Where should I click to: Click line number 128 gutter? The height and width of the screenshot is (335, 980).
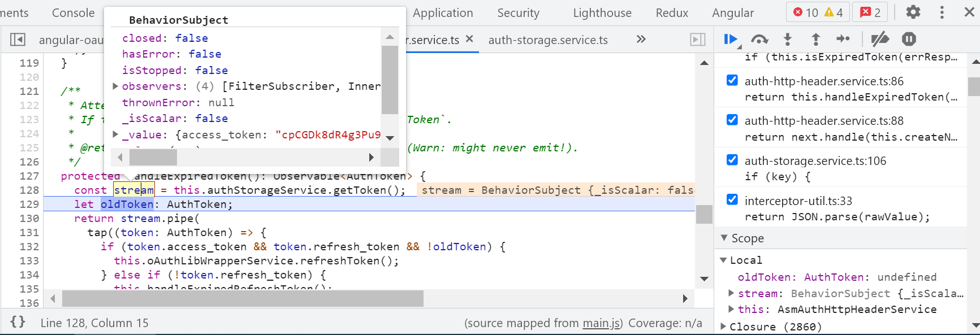pyautogui.click(x=29, y=190)
